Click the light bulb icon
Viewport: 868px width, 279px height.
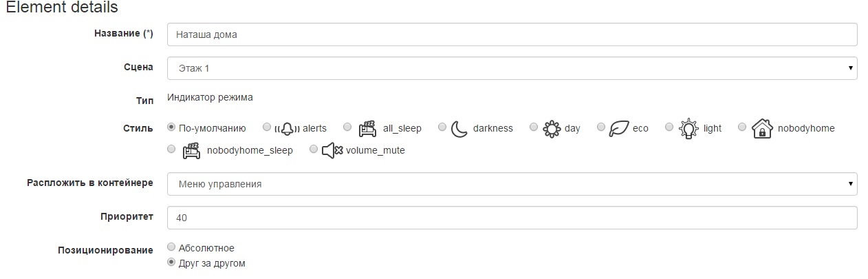[x=688, y=128]
